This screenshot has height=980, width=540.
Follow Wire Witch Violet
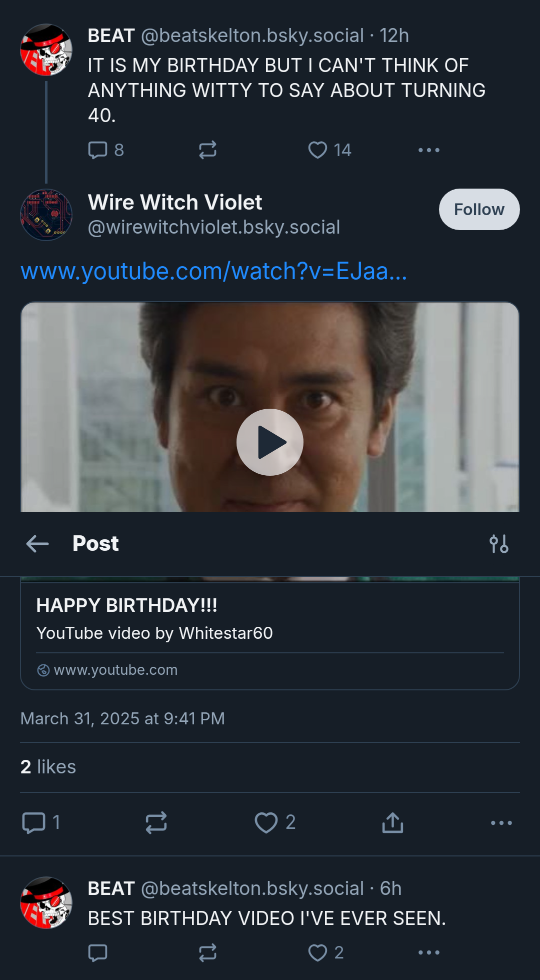pyautogui.click(x=479, y=209)
